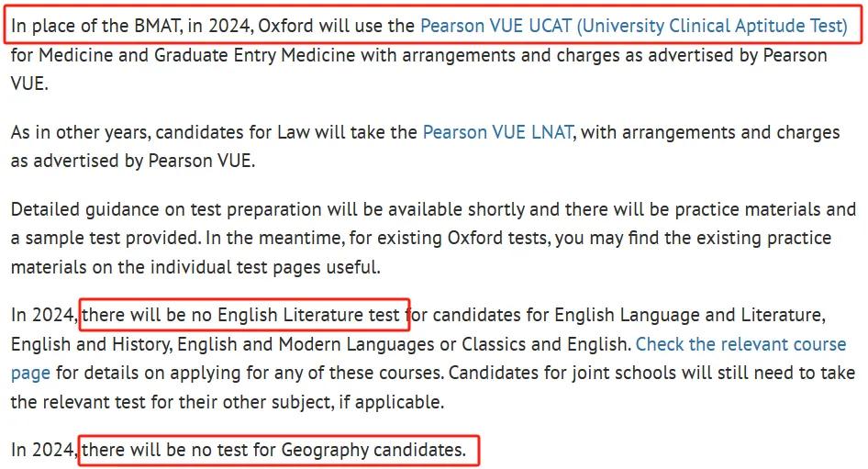Viewport: 868px width, 469px height.
Task: Click the words 'In place of the BMAT'
Action: (x=97, y=26)
